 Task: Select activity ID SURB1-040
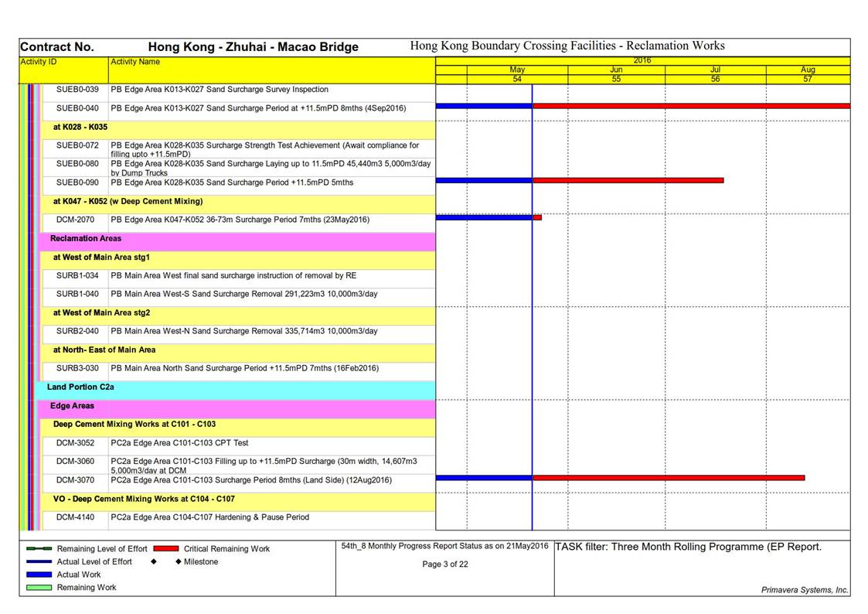[77, 294]
